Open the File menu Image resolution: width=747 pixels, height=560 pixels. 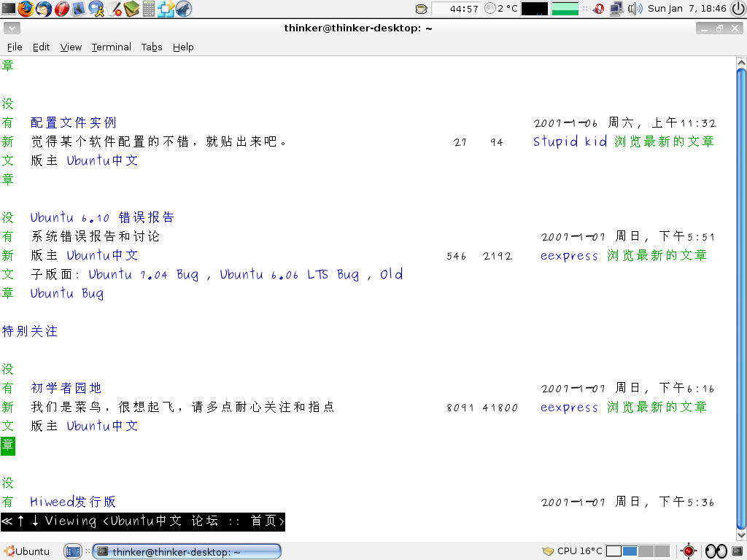tap(15, 47)
